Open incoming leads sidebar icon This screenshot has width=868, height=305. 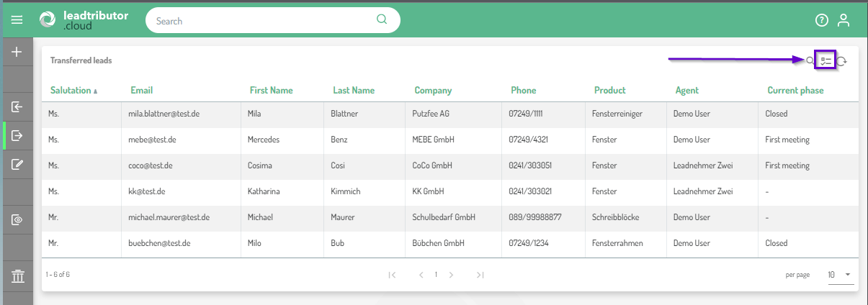(17, 107)
